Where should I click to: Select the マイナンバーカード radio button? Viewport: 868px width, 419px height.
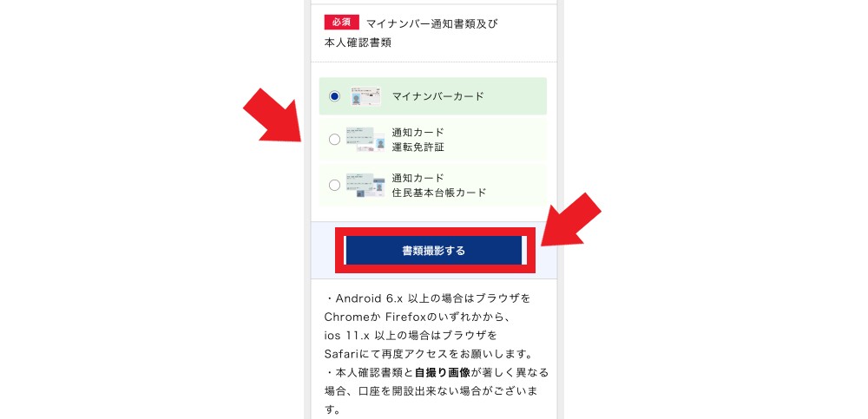point(334,96)
